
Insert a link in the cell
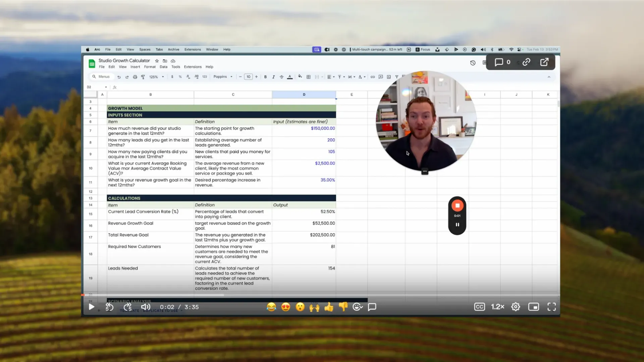pyautogui.click(x=372, y=77)
